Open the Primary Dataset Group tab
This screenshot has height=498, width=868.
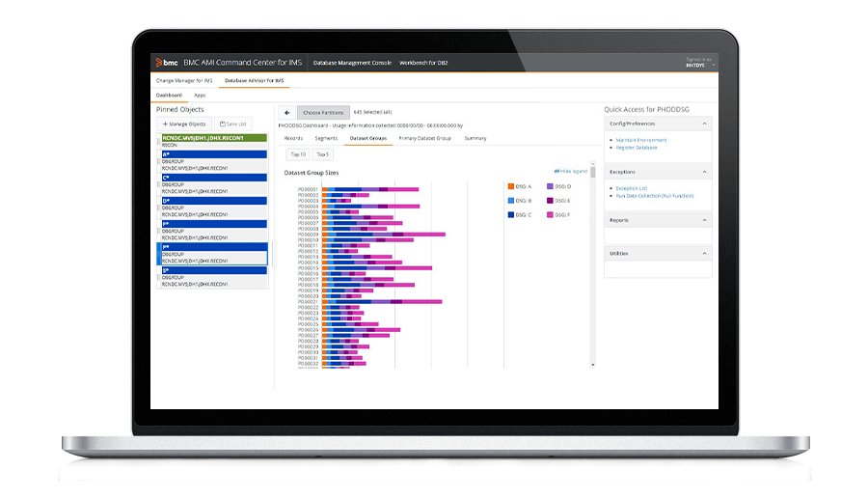coord(424,138)
